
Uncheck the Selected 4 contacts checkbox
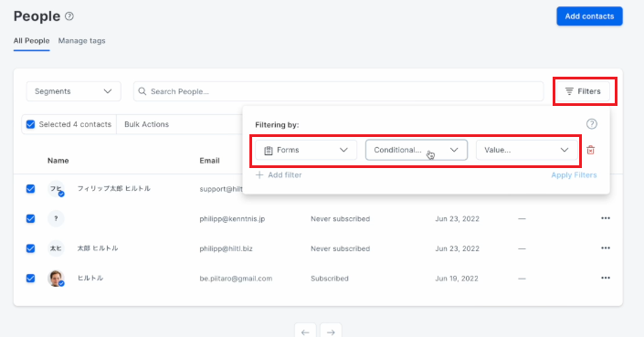click(x=30, y=124)
